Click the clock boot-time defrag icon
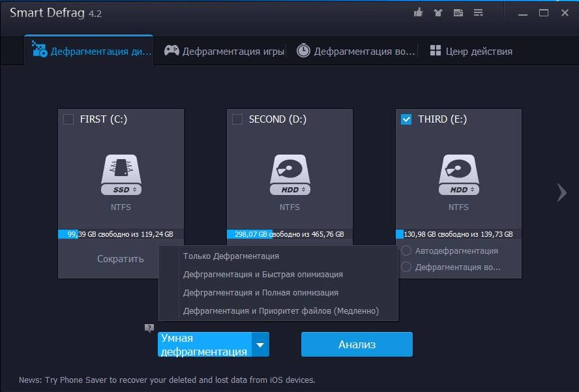 tap(303, 50)
